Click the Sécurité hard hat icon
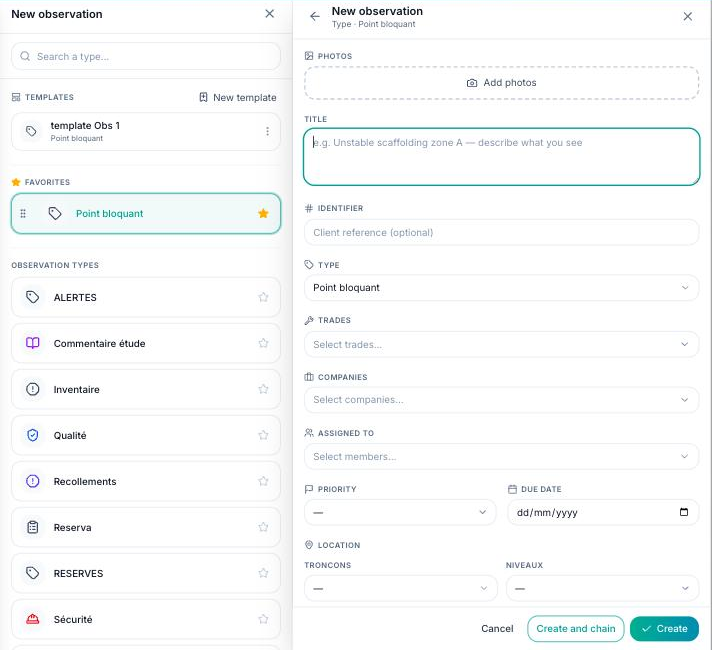The height and width of the screenshot is (650, 712). [33, 619]
